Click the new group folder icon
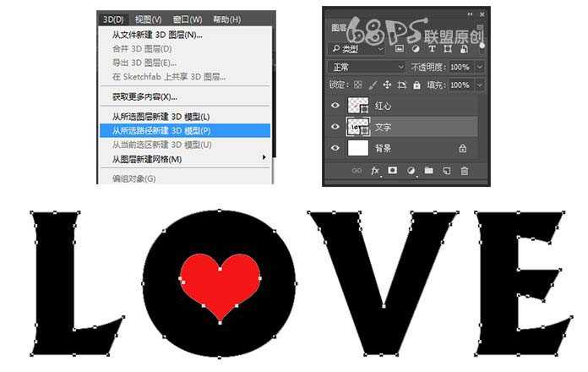Screen dimensions: 588x372 (428, 171)
